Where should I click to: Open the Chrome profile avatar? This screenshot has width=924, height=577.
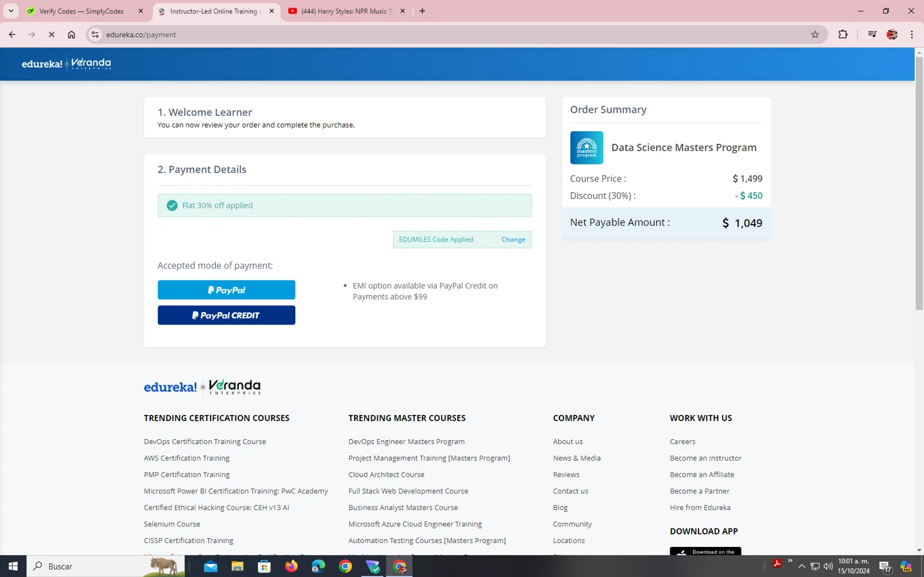(892, 34)
